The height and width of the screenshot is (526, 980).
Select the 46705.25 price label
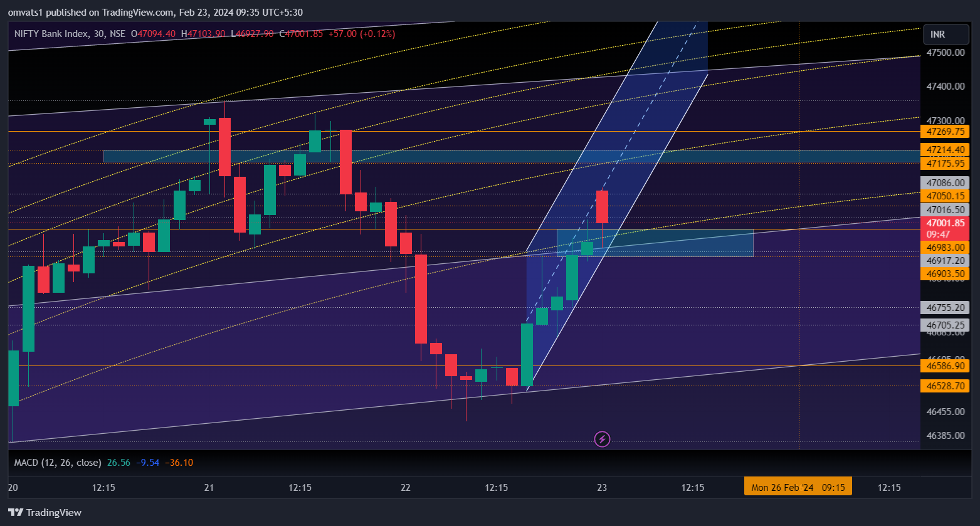[945, 325]
